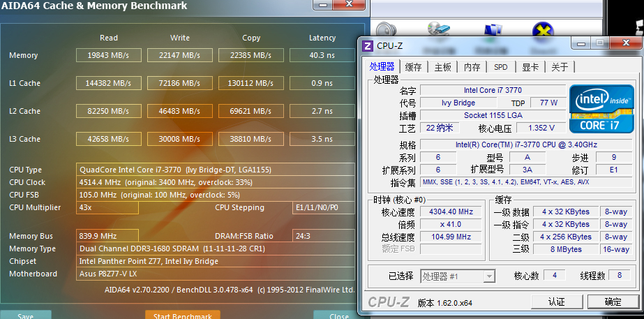This screenshot has width=644, height=319.
Task: Open the SPD tab in CPU-Z
Action: (x=501, y=67)
